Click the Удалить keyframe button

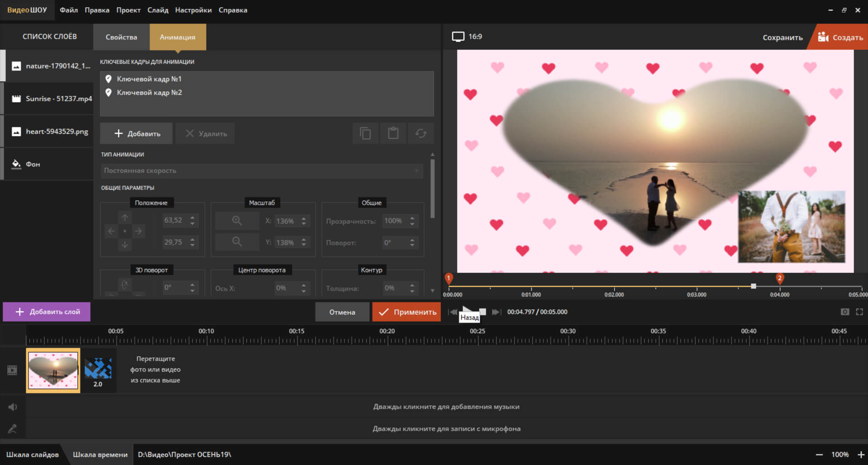coord(206,133)
